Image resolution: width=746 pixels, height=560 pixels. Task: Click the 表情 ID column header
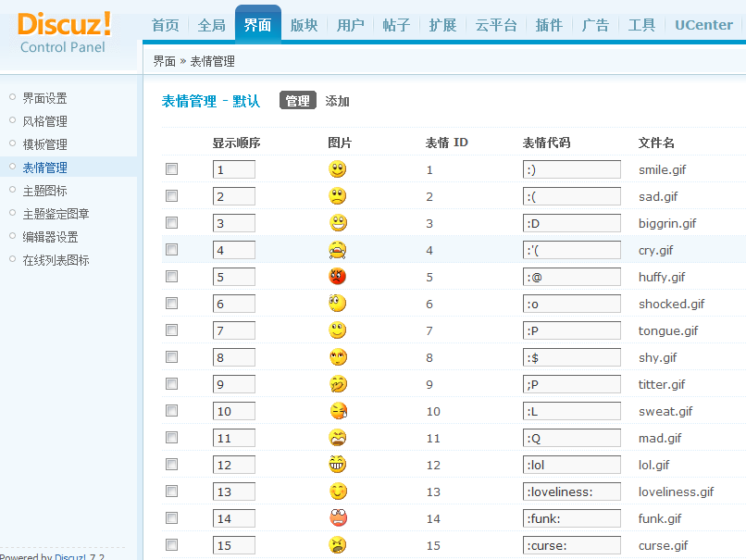pos(446,143)
